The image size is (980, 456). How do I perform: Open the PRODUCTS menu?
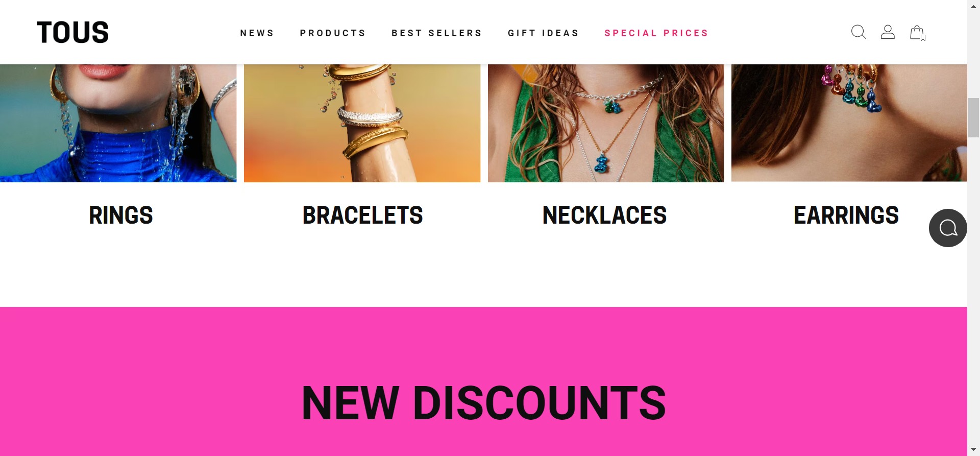click(x=333, y=33)
